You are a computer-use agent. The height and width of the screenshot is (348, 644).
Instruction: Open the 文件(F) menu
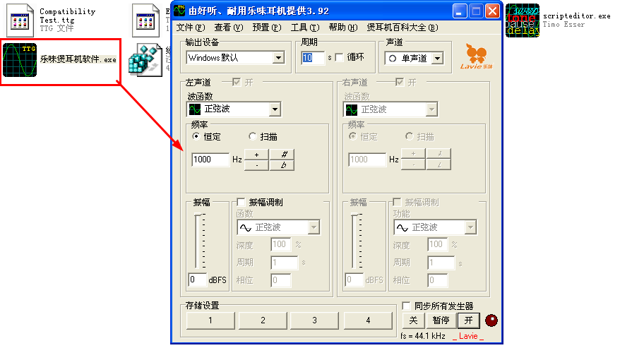tap(191, 28)
